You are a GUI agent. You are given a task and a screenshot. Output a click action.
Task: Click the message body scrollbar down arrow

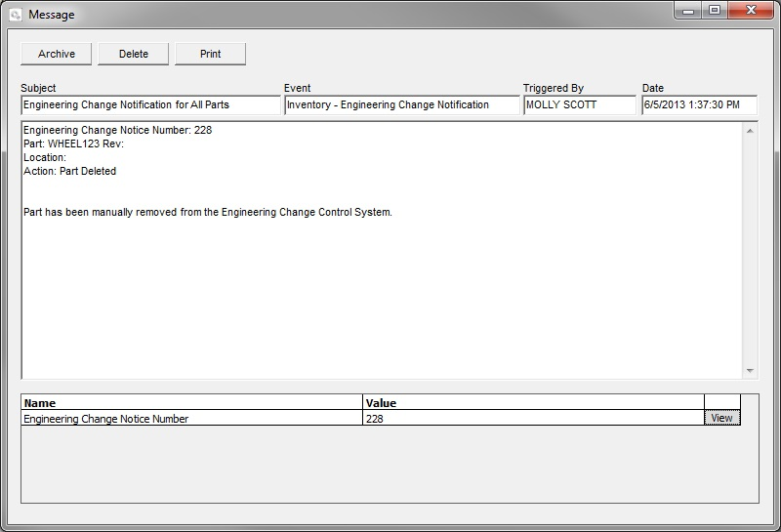(750, 371)
